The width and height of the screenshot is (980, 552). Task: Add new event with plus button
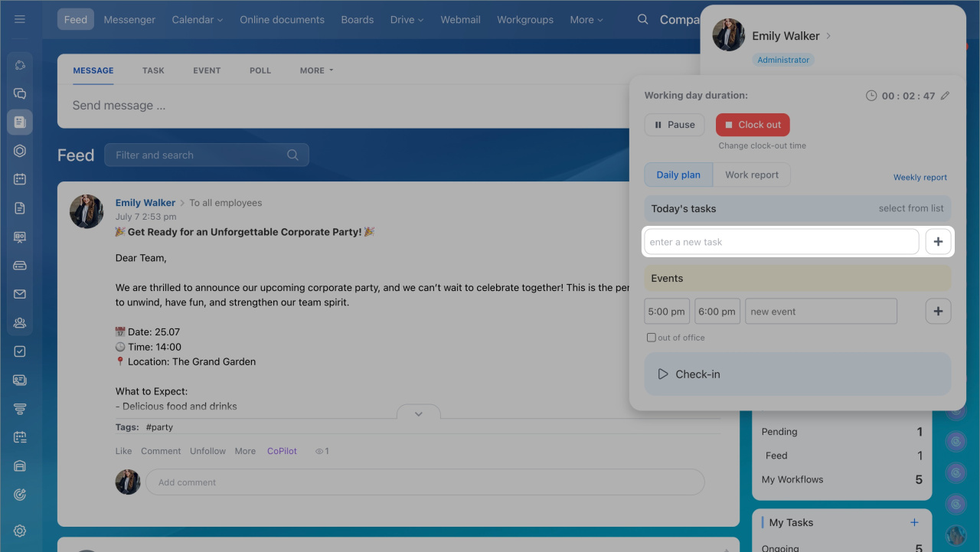[x=938, y=312]
